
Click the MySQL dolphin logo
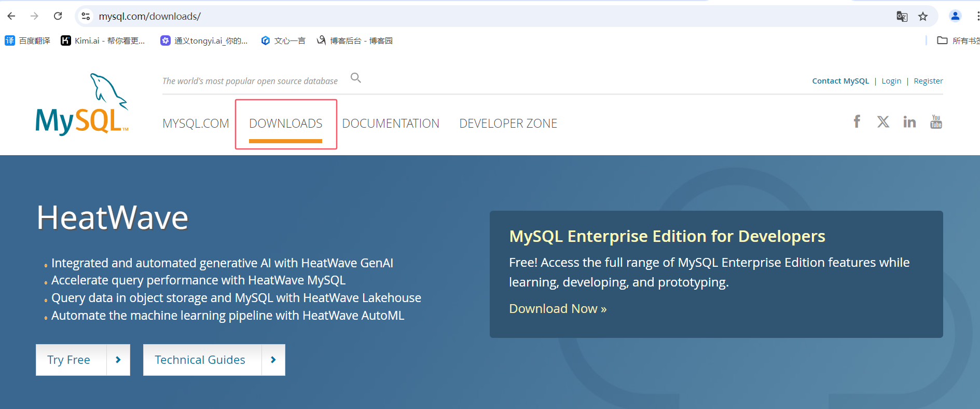tap(82, 104)
